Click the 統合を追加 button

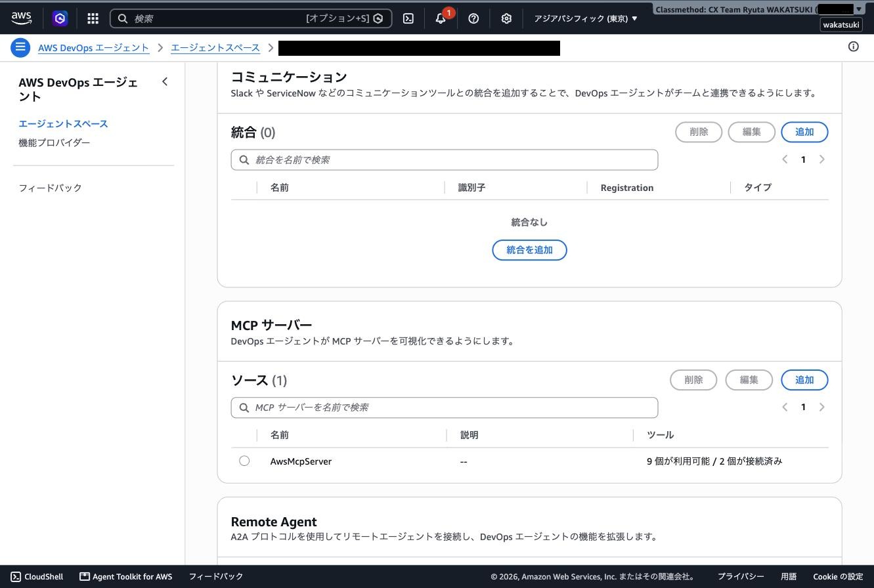pos(529,250)
